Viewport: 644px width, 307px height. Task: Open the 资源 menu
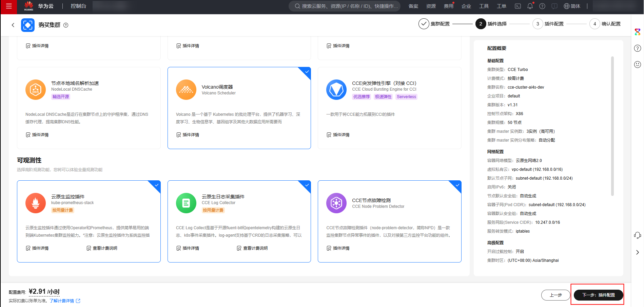point(431,6)
